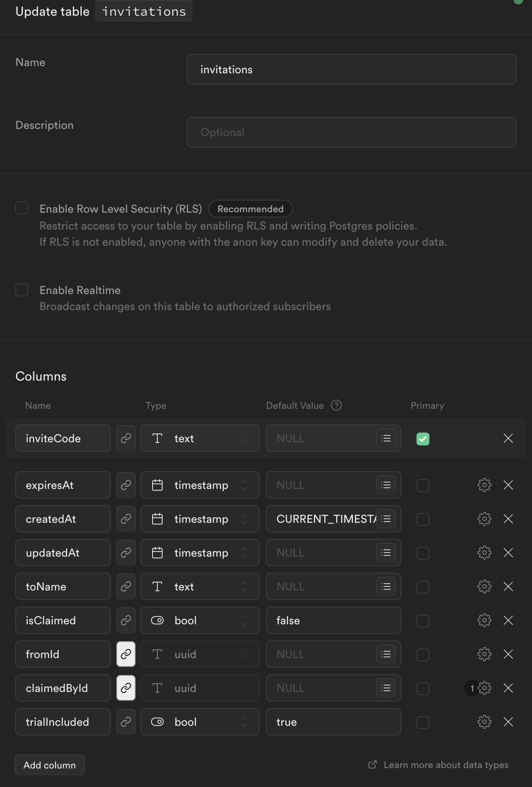Open default value suggestions for createdAt
This screenshot has width=532, height=787.
386,519
